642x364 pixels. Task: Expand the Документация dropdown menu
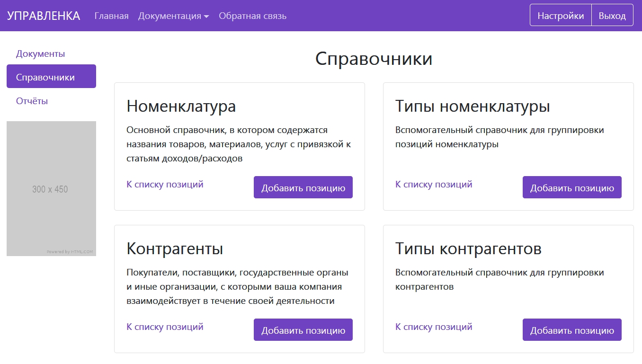point(173,16)
